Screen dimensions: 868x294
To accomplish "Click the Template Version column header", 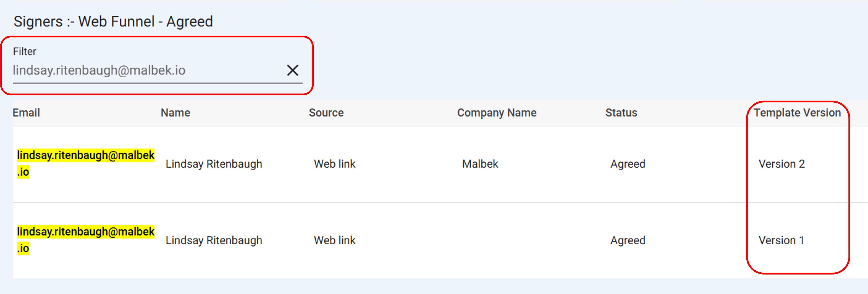I will (x=797, y=113).
